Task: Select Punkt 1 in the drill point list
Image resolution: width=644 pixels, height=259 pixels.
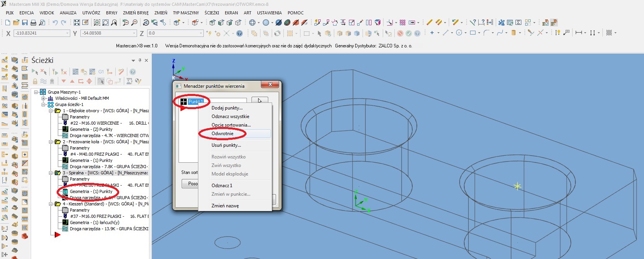Action: (x=196, y=102)
